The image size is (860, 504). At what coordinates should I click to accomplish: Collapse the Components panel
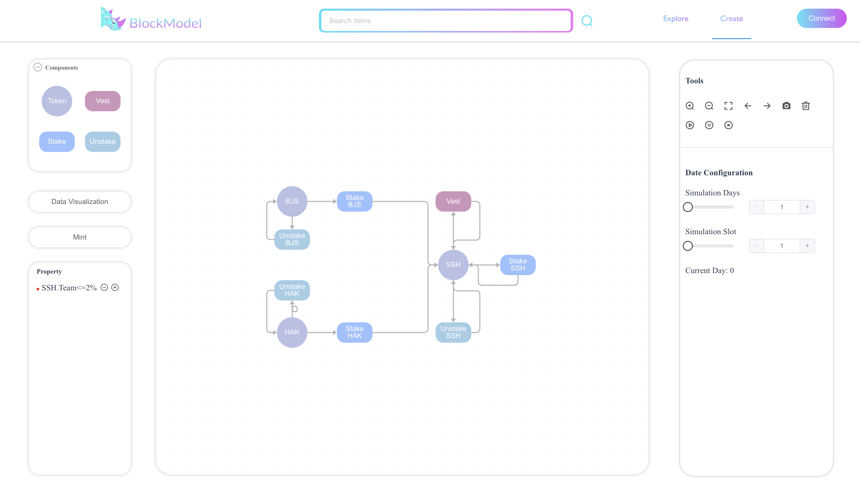click(38, 67)
